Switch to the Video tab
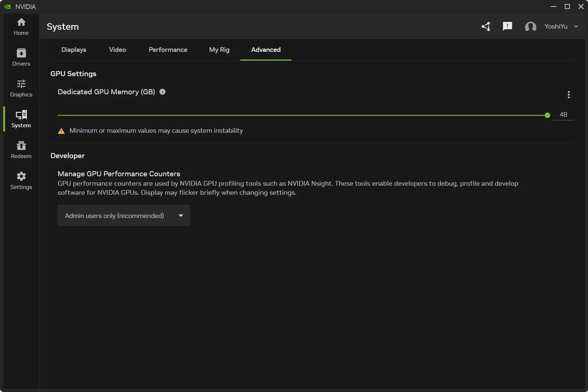The image size is (588, 392). click(x=117, y=50)
